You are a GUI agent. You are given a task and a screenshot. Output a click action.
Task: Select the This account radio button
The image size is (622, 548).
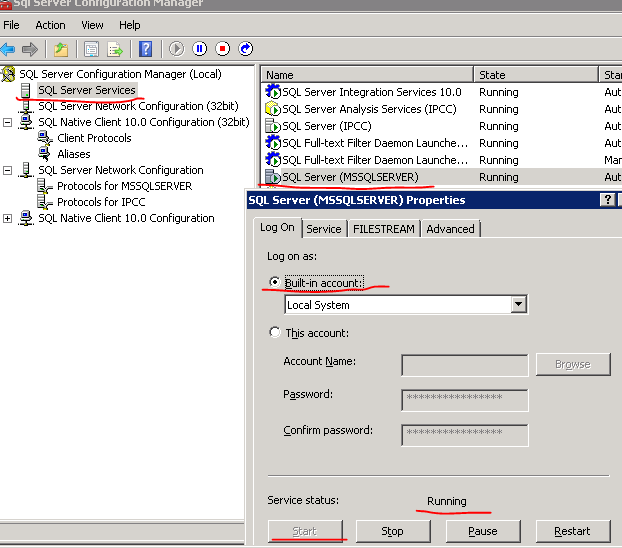275,332
